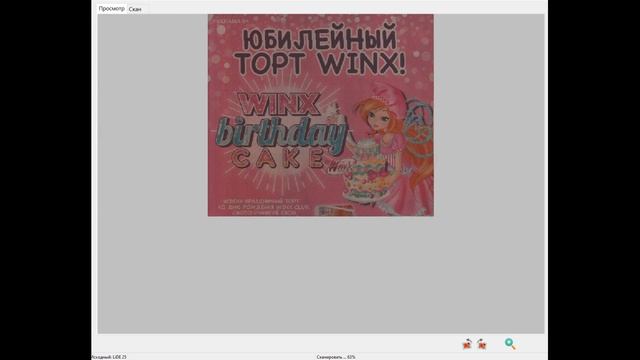This screenshot has width=640, height=360.
Task: Click the scanning progress status text
Action: (x=336, y=357)
